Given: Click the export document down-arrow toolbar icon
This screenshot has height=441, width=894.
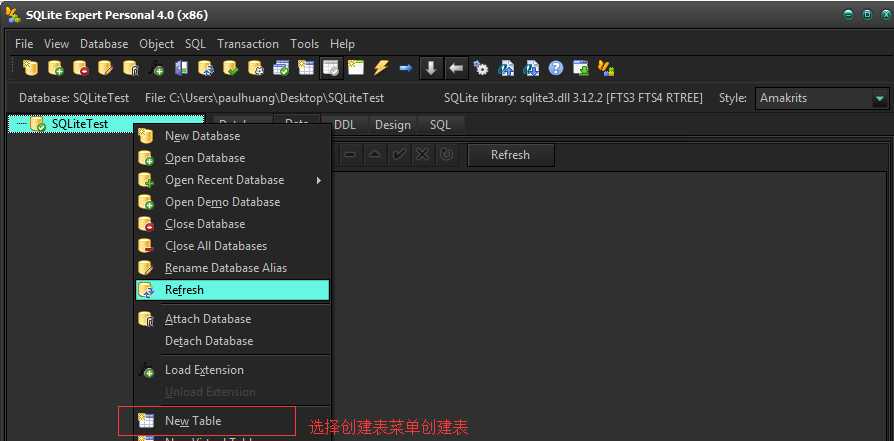Looking at the screenshot, I should (531, 68).
